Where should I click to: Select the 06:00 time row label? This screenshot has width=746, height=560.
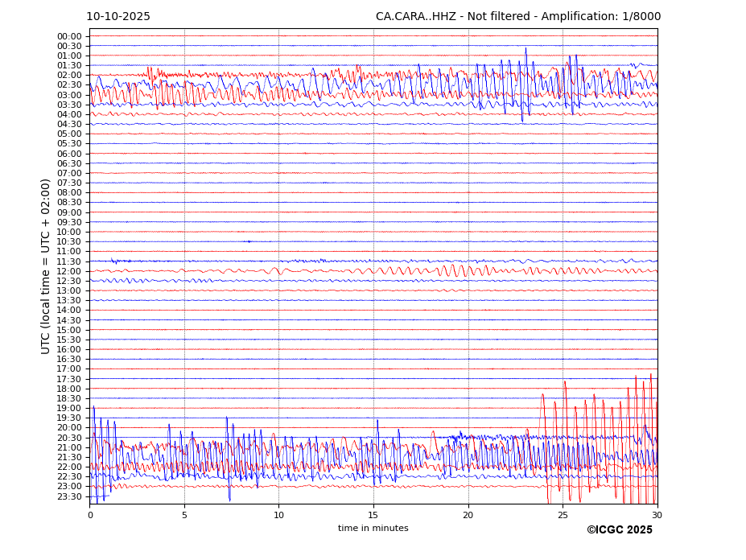coord(69,154)
